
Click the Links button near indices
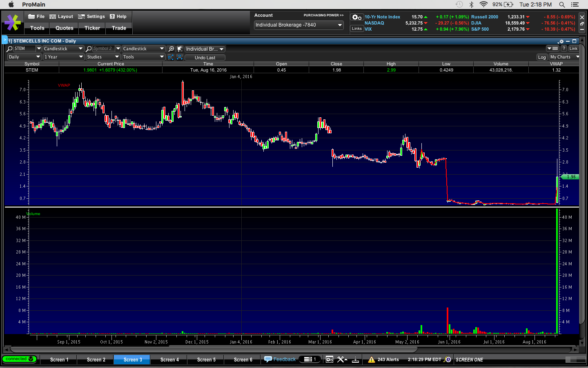pos(357,29)
